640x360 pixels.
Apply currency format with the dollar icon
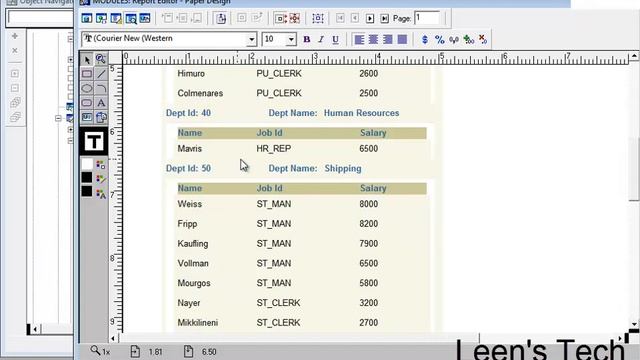point(425,40)
